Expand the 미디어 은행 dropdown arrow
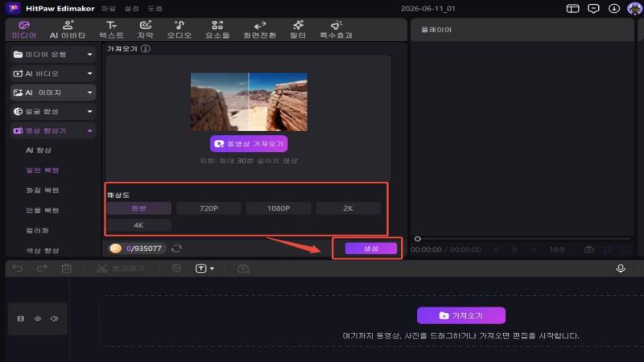644x362 pixels. coord(90,55)
